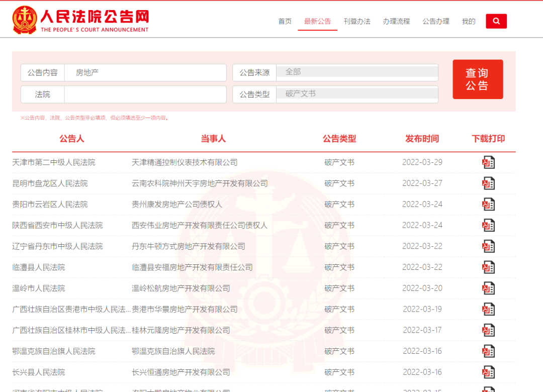Image resolution: width=543 pixels, height=392 pixels.
Task: Download PDF for 云南农科院神州天宇房地产开发有限公司
Action: point(488,183)
